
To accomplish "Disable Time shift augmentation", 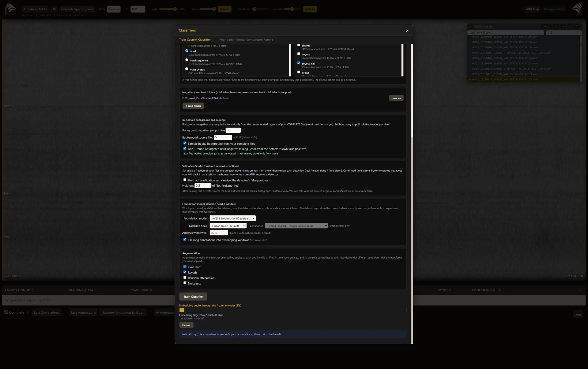I will 185,266.
